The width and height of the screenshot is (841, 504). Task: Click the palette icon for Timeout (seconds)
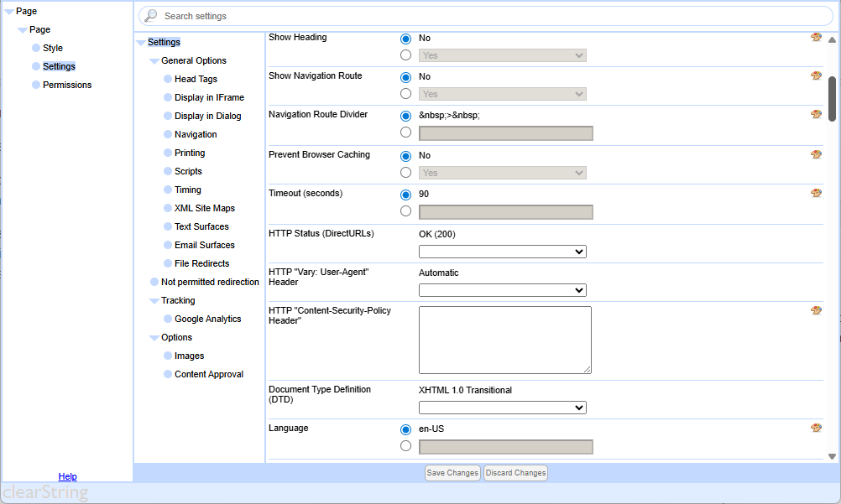tap(816, 194)
